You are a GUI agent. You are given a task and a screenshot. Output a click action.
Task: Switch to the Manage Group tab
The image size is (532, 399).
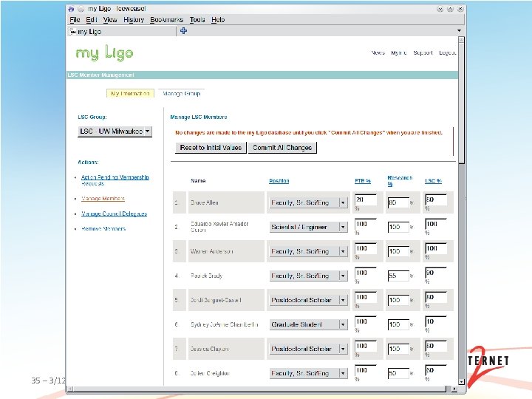(x=182, y=93)
